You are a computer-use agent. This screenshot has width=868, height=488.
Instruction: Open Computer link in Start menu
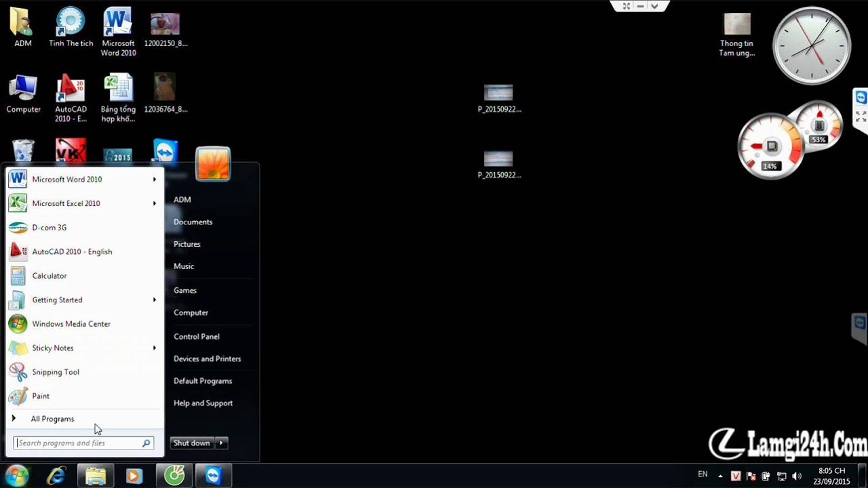pos(191,312)
